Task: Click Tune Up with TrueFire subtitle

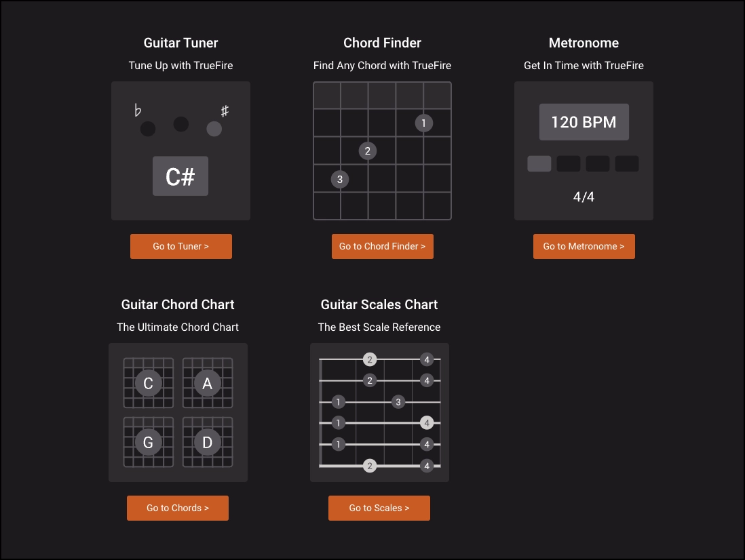Action: 181,66
